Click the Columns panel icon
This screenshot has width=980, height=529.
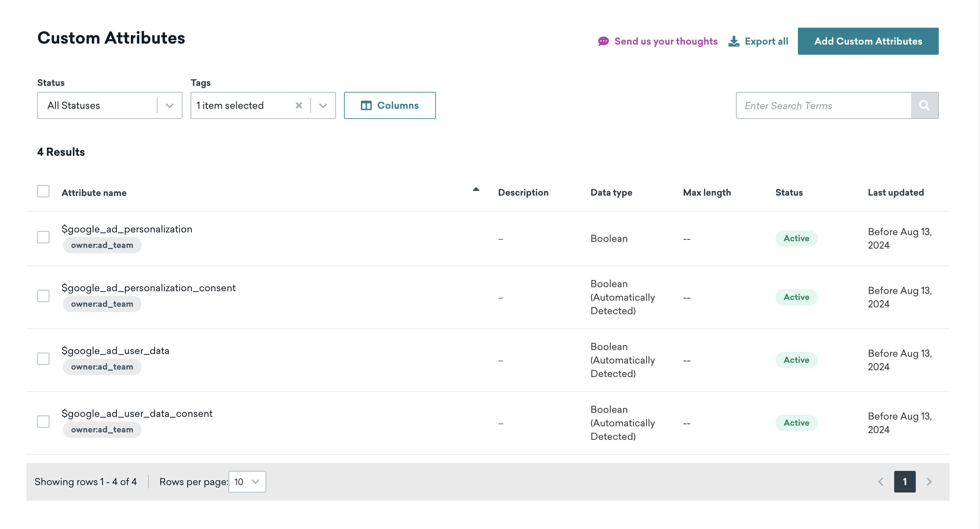coord(366,105)
